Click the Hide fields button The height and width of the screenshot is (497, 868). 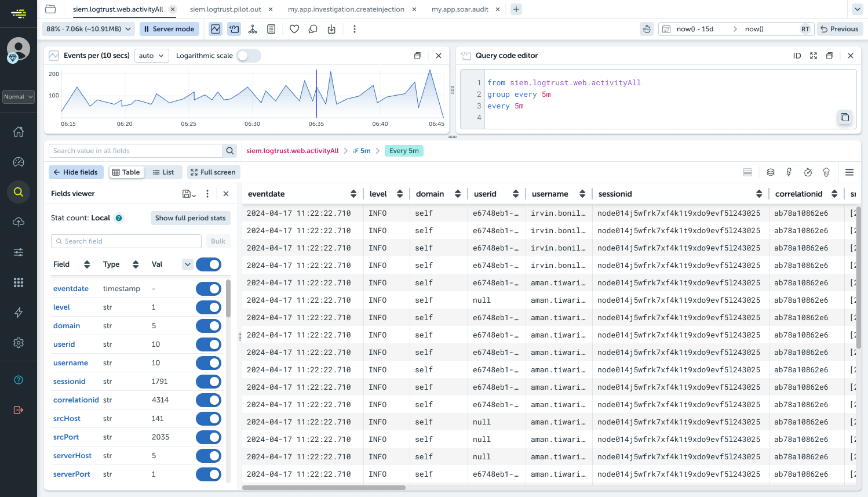pos(76,172)
